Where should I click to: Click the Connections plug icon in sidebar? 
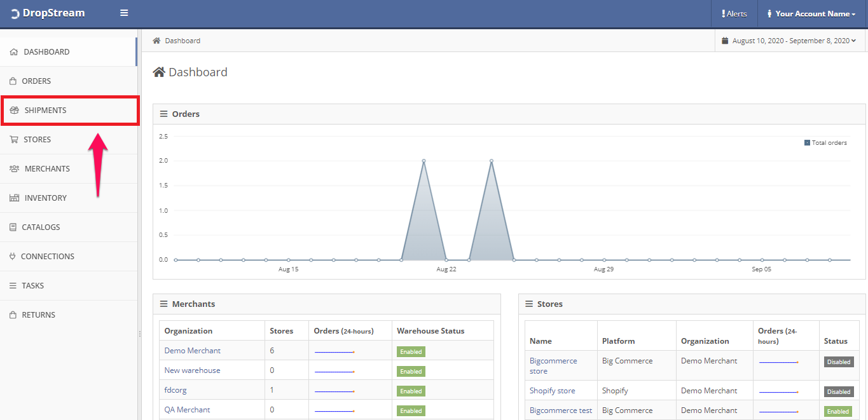pyautogui.click(x=13, y=257)
